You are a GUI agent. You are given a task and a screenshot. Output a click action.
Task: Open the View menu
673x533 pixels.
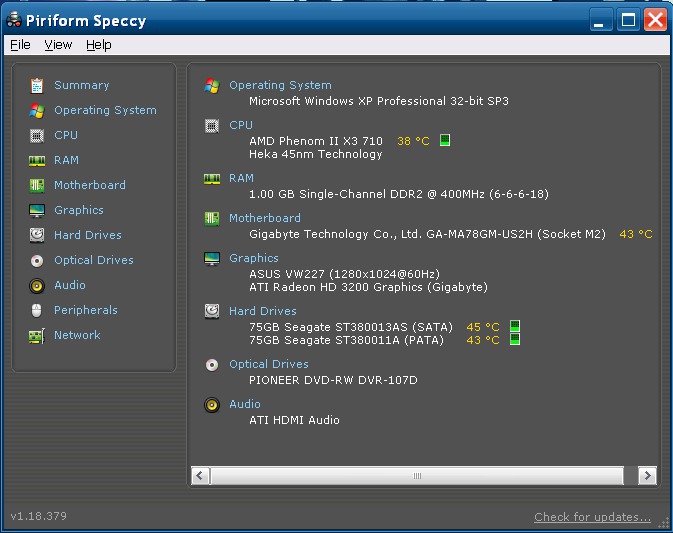[58, 45]
